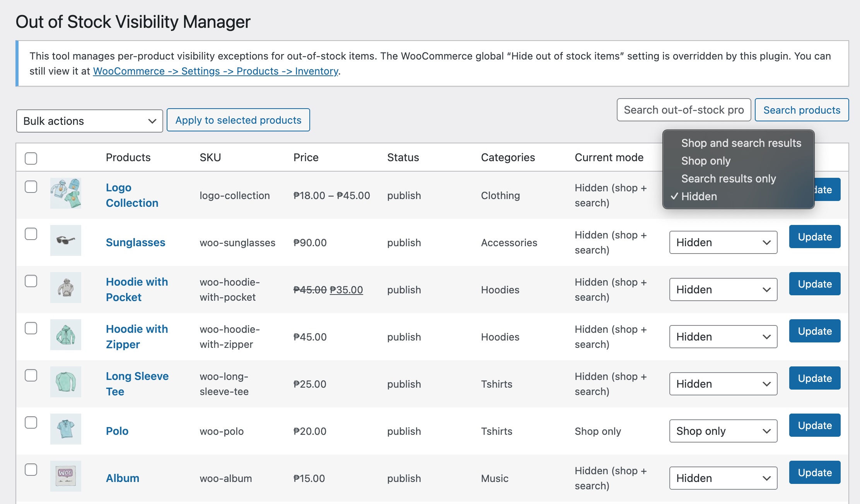
Task: Select the Polo row checkbox
Action: (31, 422)
